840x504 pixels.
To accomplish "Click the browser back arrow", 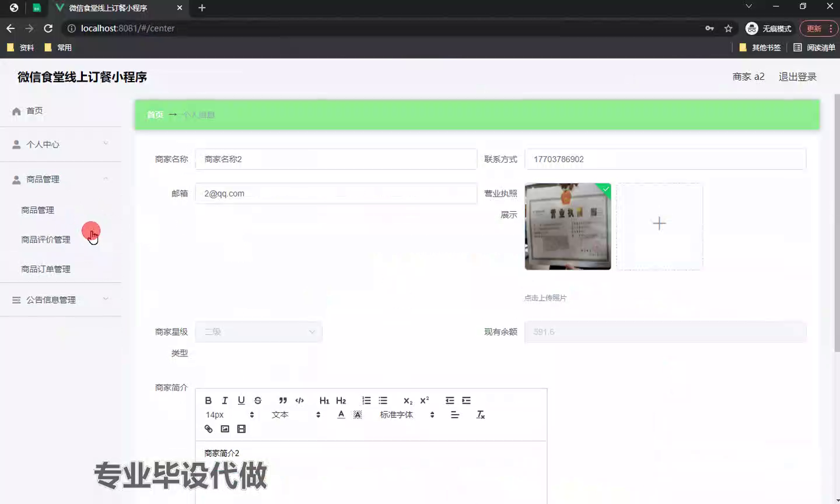I will tap(10, 29).
